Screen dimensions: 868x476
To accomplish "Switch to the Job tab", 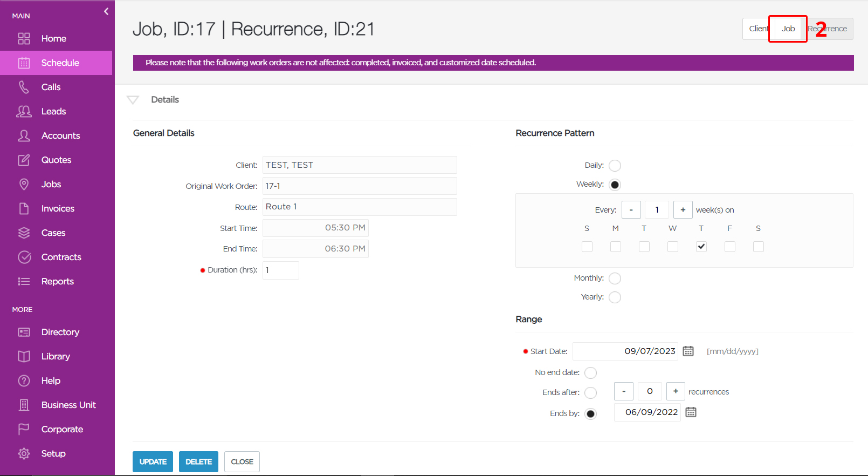I will [788, 29].
